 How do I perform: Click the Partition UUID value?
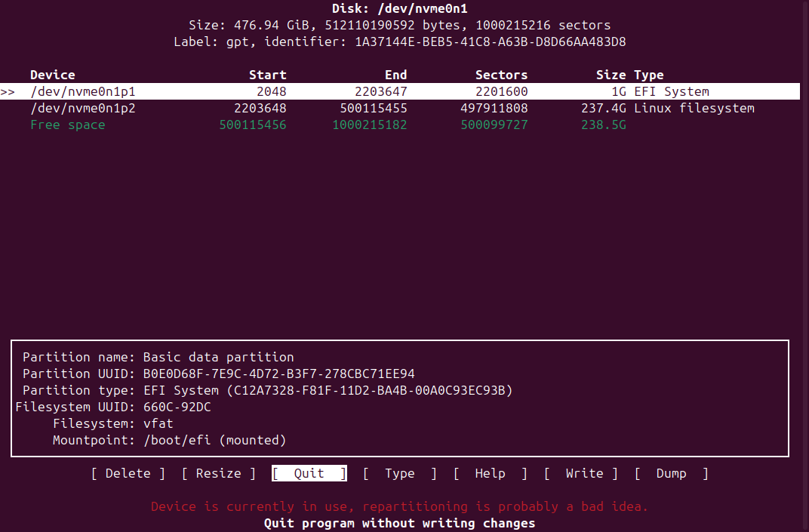[x=278, y=374]
